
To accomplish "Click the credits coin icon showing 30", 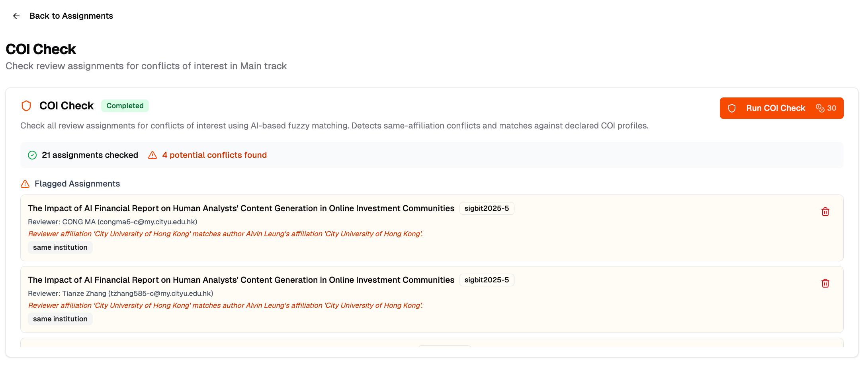I will [x=820, y=108].
